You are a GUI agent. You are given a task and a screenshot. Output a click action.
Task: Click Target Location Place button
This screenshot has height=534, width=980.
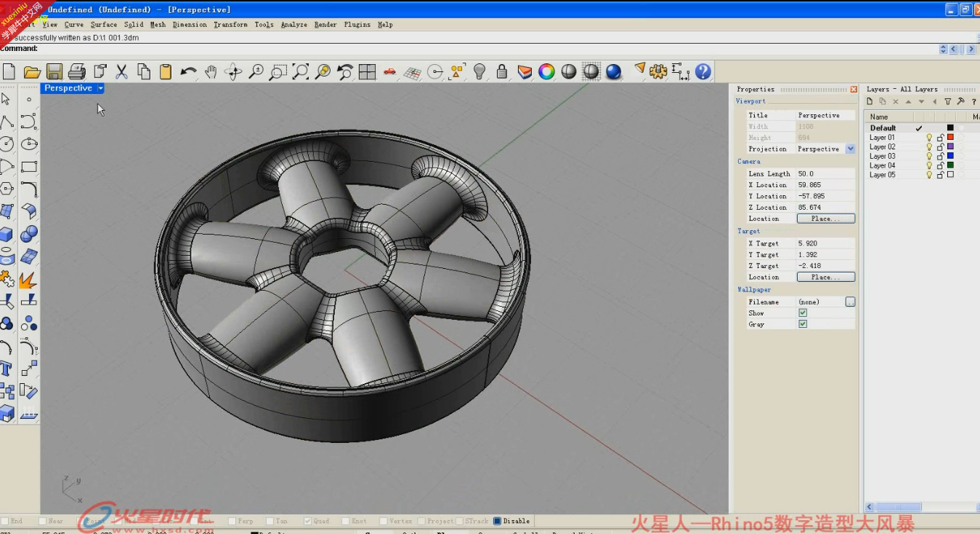click(x=826, y=277)
